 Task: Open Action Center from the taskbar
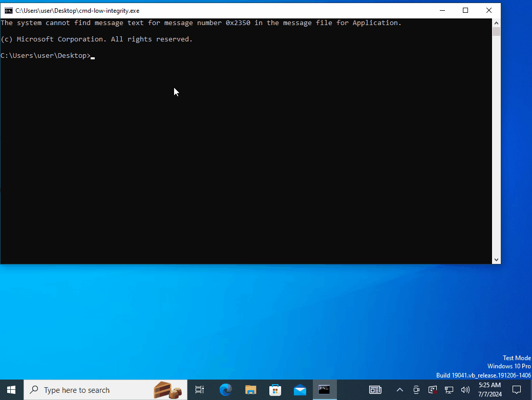point(516,390)
